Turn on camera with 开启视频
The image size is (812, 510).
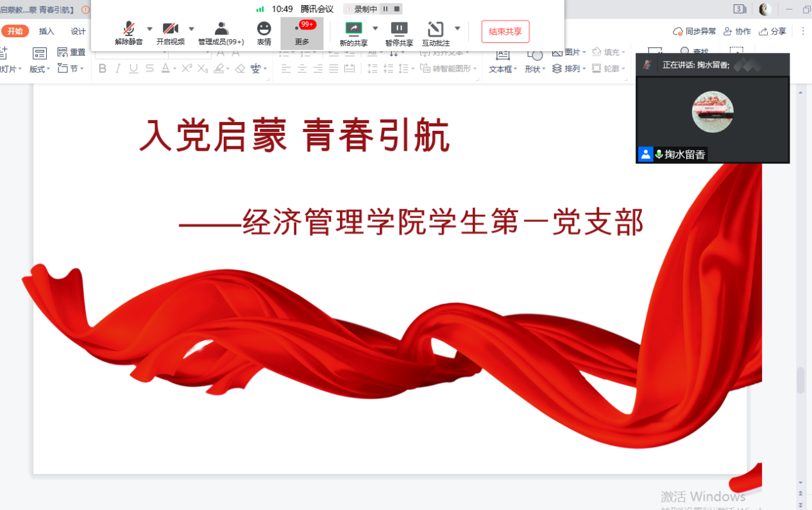tap(170, 33)
